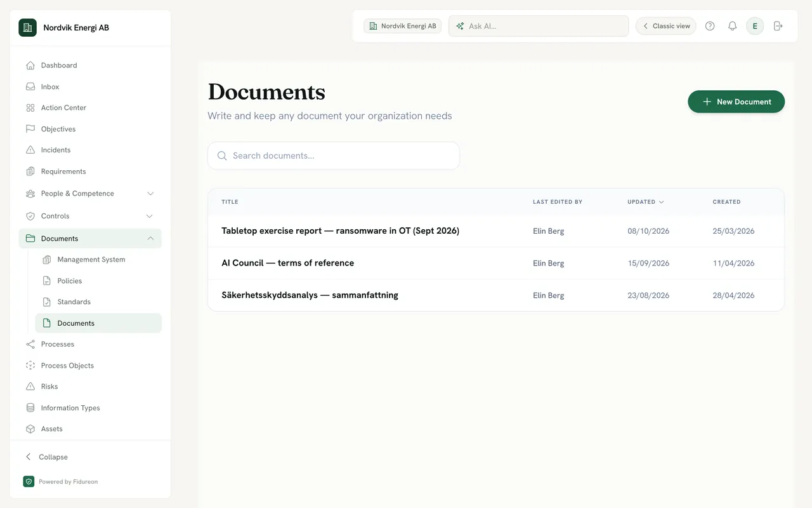Click the Risks warning icon
Image resolution: width=812 pixels, height=508 pixels.
coord(30,387)
